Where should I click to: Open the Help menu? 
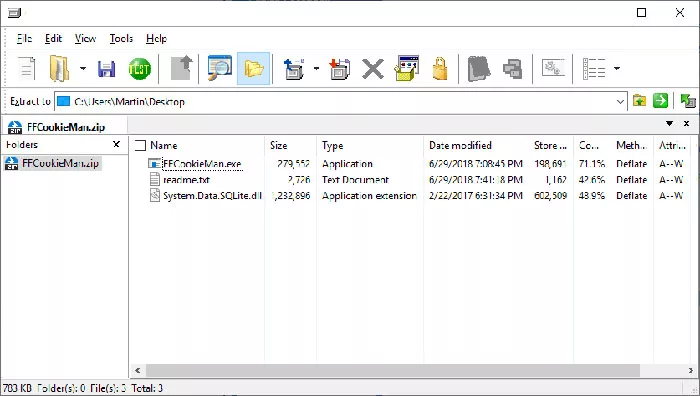[156, 39]
